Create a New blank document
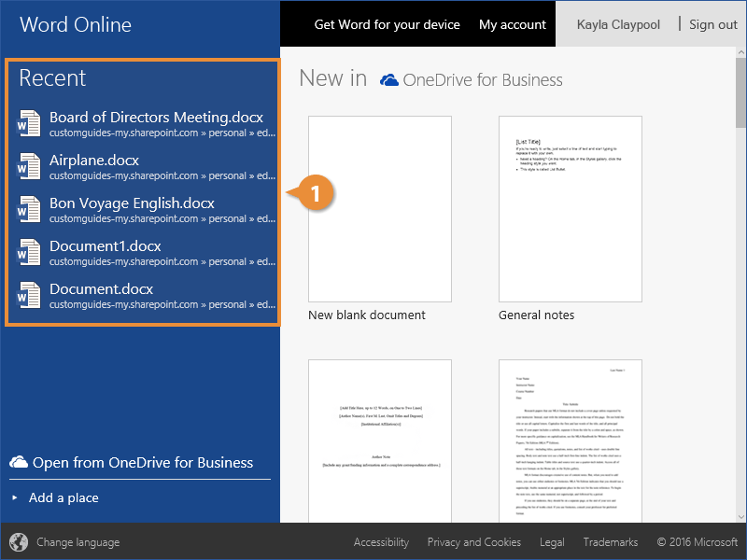Image resolution: width=747 pixels, height=560 pixels. click(x=379, y=208)
